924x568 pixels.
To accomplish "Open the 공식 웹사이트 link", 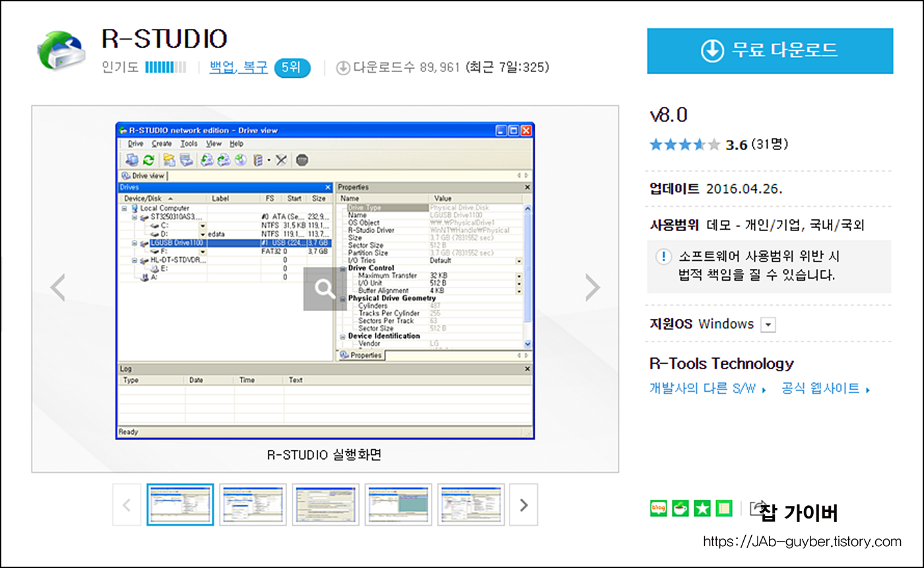I will click(826, 389).
